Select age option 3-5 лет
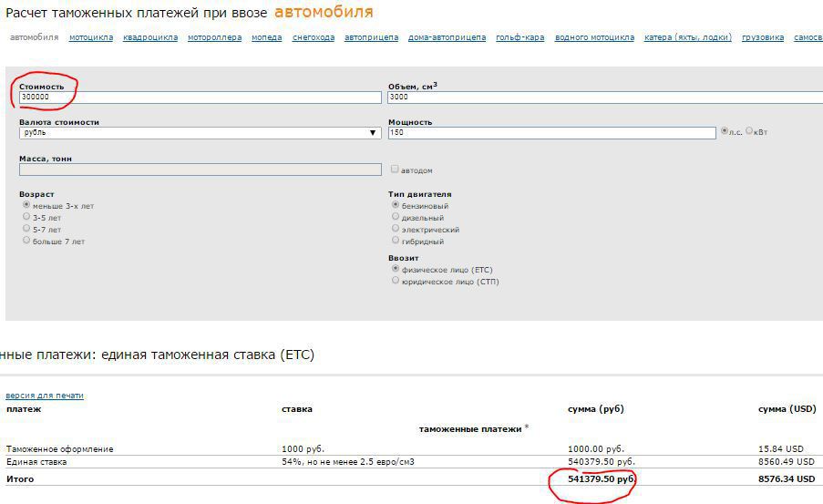This screenshot has height=504, width=823. click(x=26, y=218)
